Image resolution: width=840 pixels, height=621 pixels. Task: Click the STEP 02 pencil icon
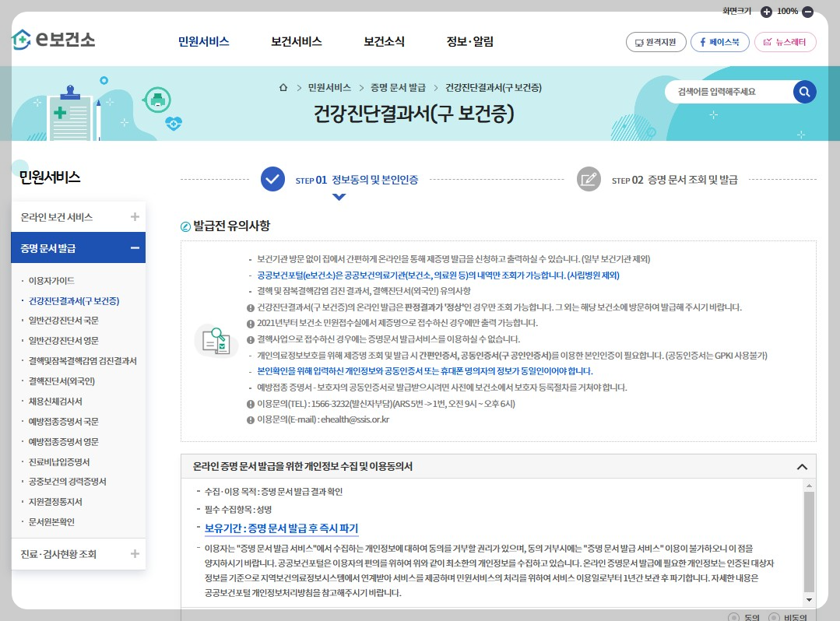[589, 179]
